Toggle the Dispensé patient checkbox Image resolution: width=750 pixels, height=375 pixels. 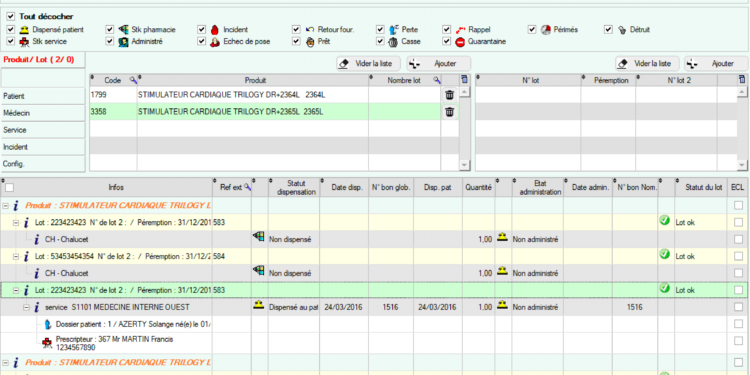[11, 30]
